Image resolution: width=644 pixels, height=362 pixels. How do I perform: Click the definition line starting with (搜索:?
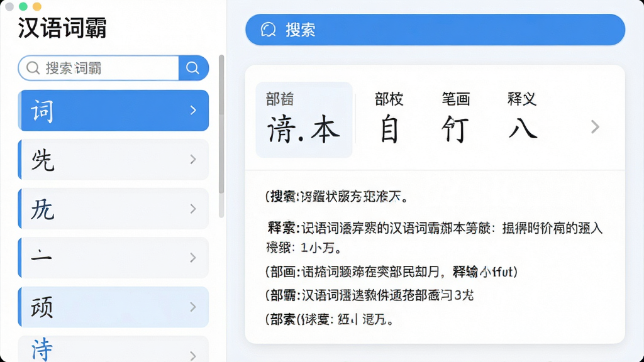337,197
